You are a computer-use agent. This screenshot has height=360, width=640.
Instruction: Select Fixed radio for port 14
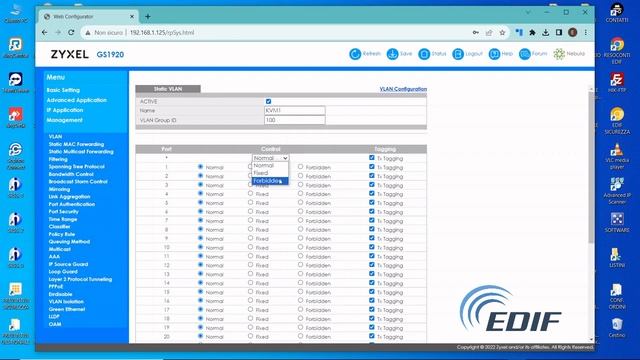coord(250,282)
